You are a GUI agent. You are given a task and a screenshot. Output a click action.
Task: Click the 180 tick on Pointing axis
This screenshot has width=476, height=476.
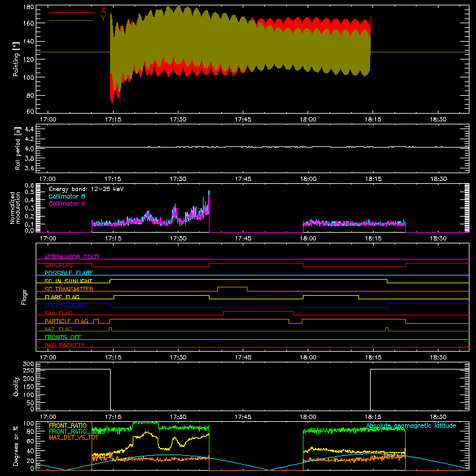[x=29, y=7]
